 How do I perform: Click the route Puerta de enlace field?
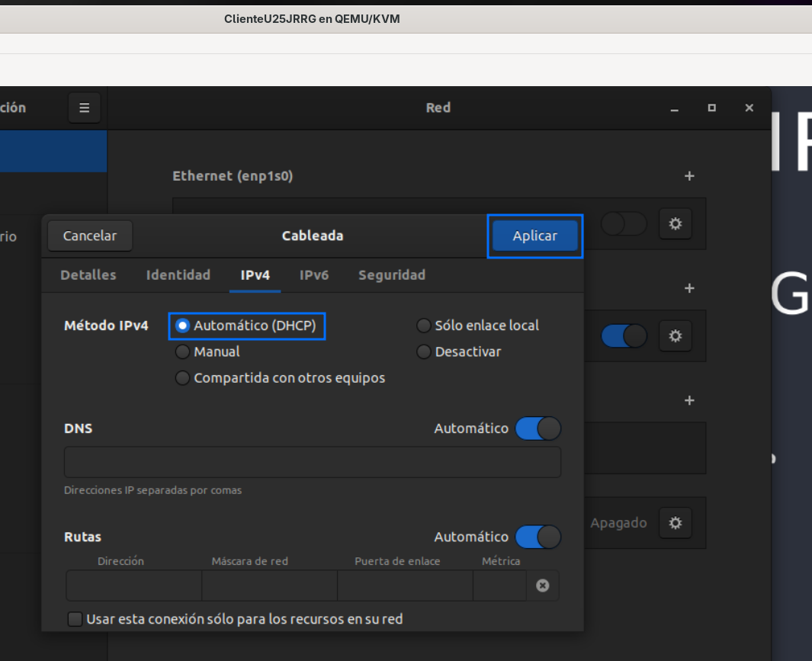406,586
